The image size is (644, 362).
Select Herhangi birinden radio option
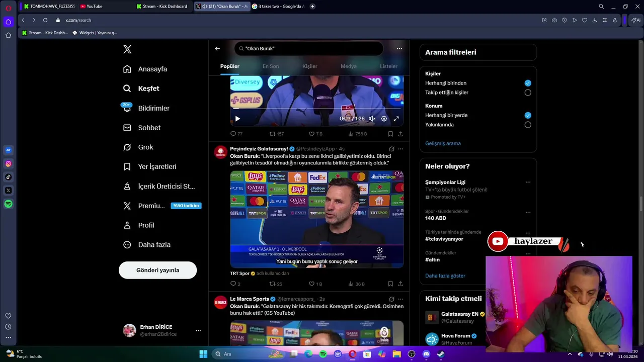tap(528, 83)
